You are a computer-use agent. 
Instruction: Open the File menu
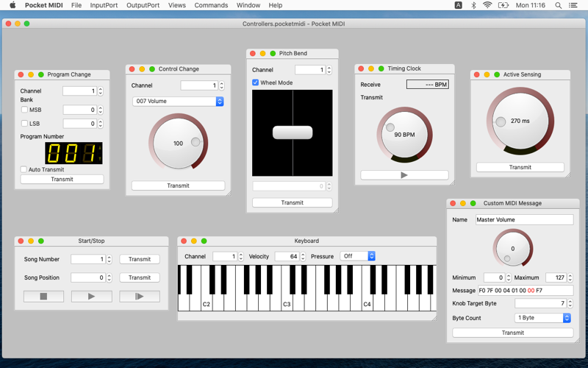(76, 5)
